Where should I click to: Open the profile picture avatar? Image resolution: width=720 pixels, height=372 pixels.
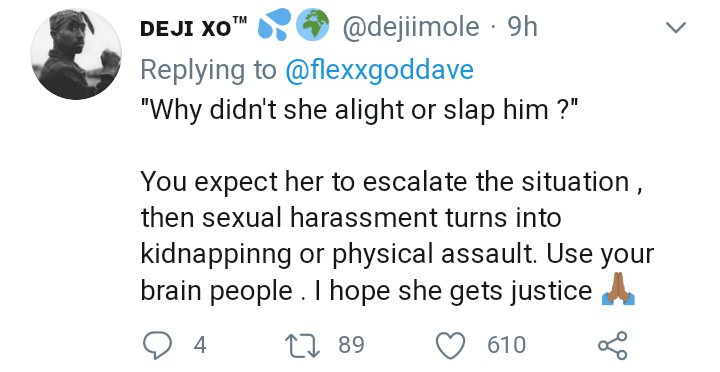(x=76, y=54)
